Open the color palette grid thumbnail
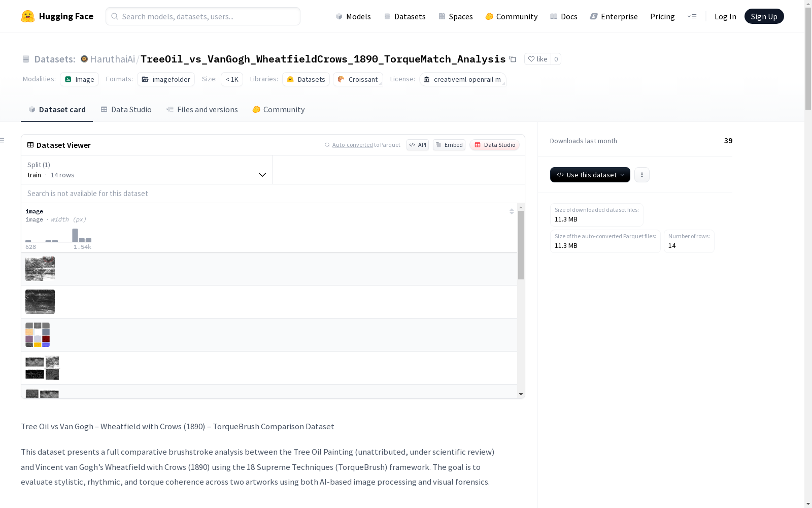The width and height of the screenshot is (812, 508). (38, 335)
